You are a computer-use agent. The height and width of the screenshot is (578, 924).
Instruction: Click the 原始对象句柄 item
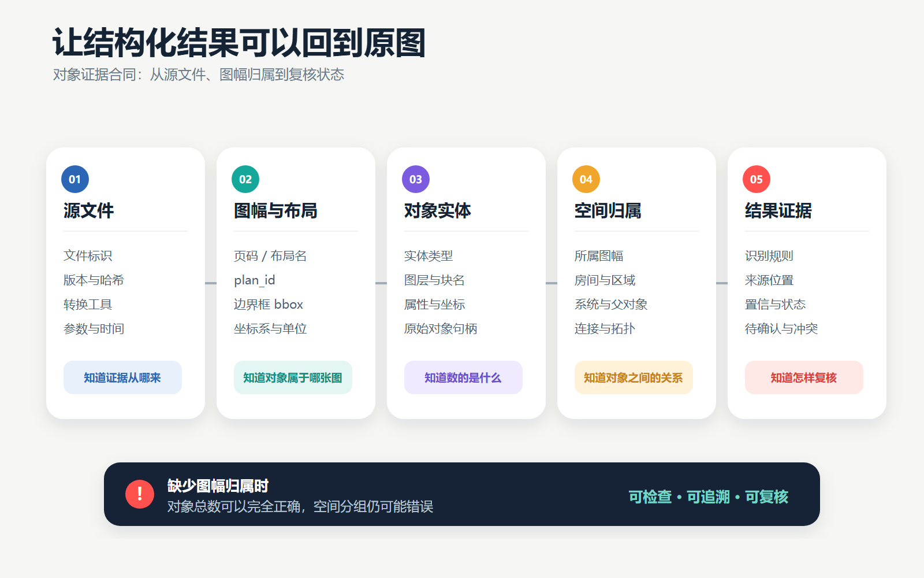pos(441,328)
